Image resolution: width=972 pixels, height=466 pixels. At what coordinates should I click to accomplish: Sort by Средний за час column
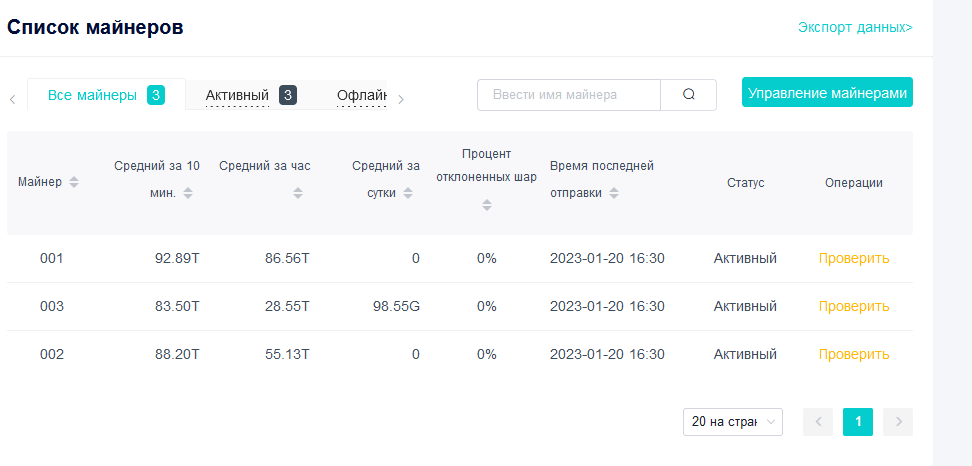click(x=298, y=193)
